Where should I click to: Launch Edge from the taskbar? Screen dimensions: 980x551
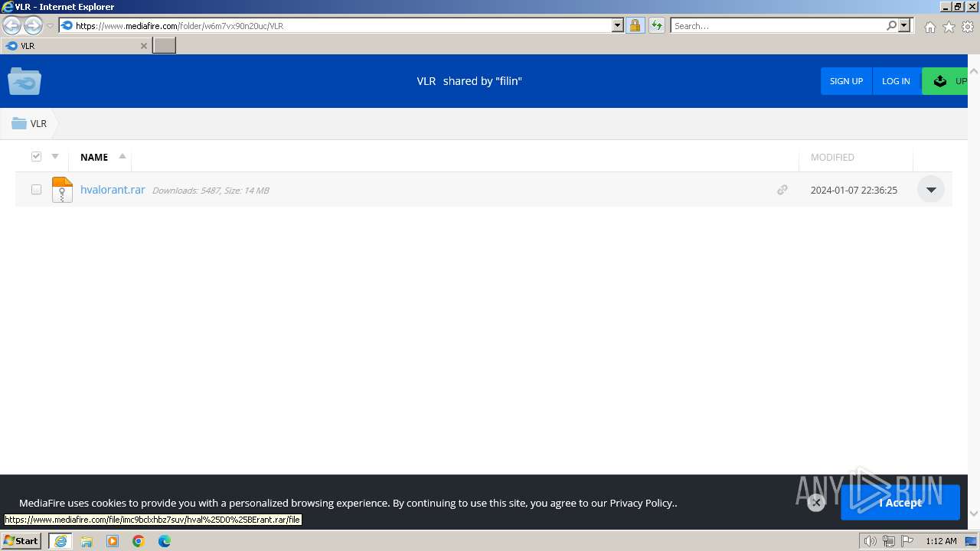click(x=165, y=541)
